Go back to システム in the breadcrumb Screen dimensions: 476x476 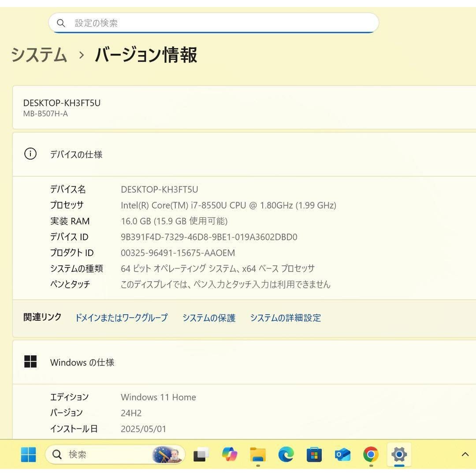(x=39, y=55)
